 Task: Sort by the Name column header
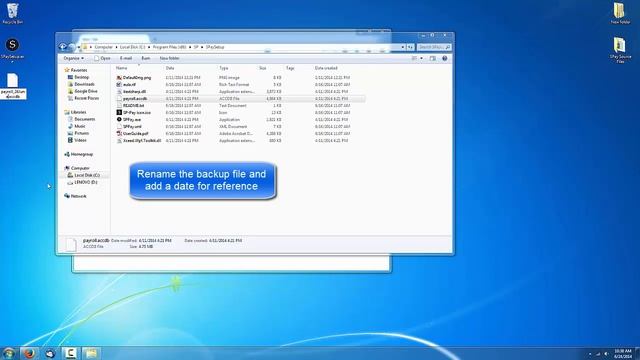(122, 68)
